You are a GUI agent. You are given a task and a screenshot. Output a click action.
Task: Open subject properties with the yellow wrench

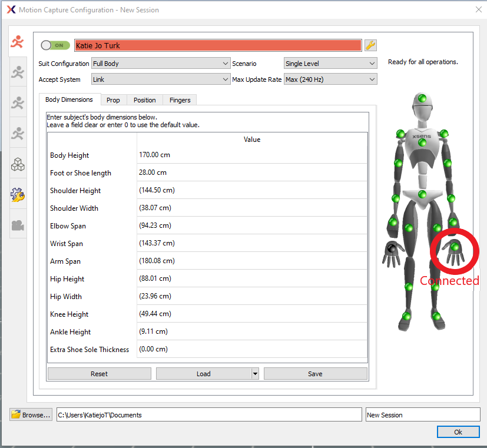coord(369,45)
